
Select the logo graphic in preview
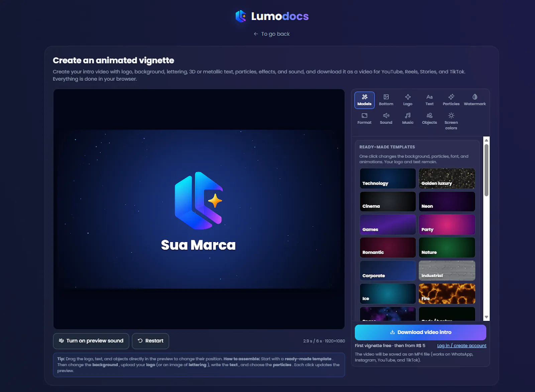tap(199, 201)
